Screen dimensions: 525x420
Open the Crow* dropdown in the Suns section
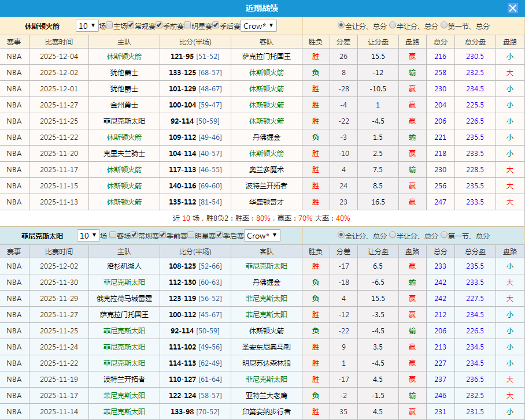click(260, 236)
